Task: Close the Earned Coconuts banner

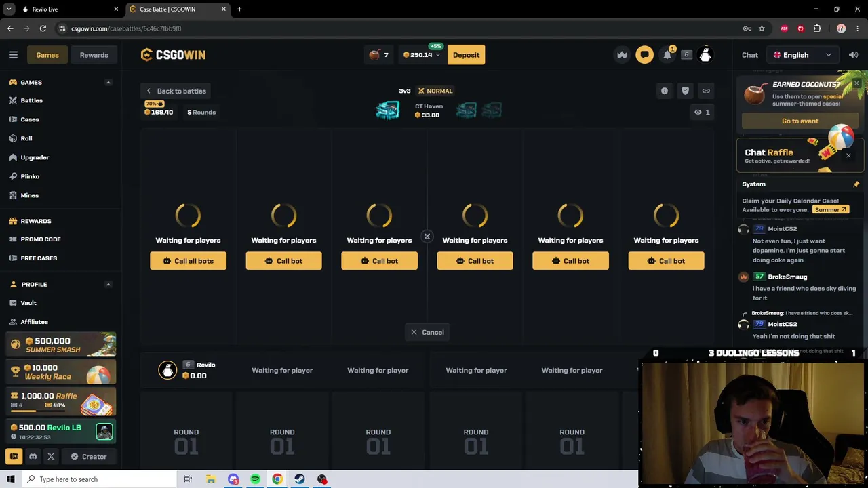Action: [x=856, y=83]
